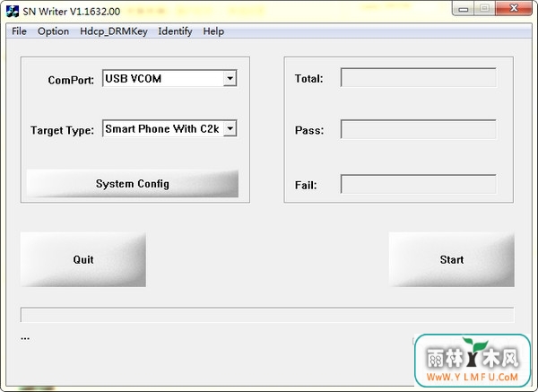The width and height of the screenshot is (538, 392).
Task: Click the Pass count field
Action: tap(418, 129)
